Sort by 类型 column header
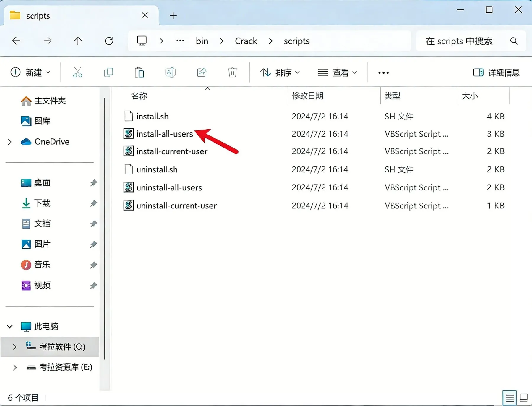 coord(419,96)
